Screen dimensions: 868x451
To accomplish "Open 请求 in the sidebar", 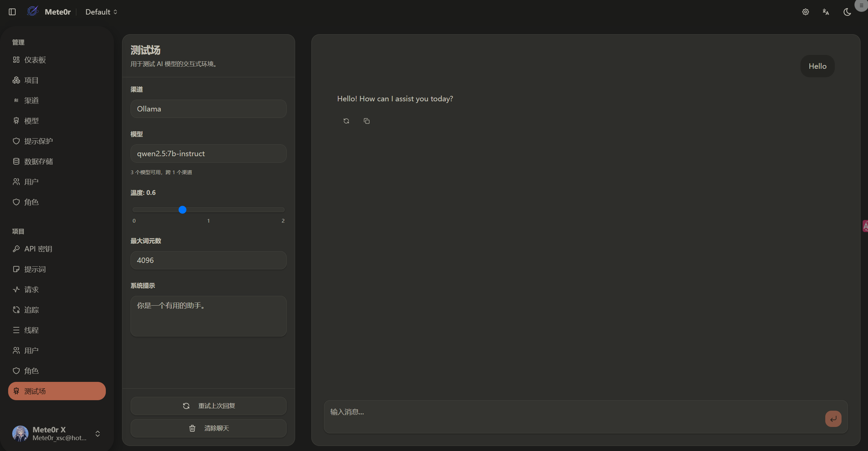I will click(x=57, y=290).
